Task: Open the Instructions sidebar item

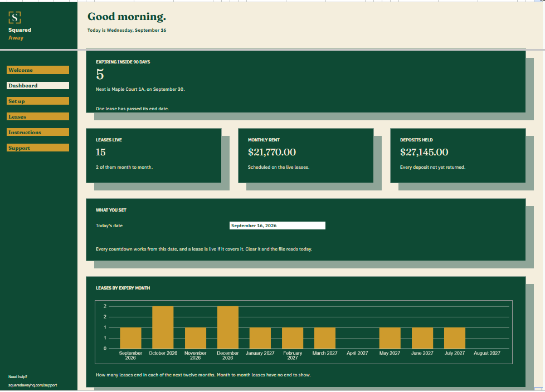Action: [38, 133]
